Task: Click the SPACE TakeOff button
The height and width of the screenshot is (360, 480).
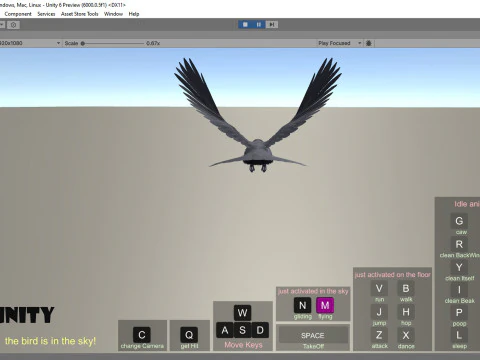Action: pos(313,335)
